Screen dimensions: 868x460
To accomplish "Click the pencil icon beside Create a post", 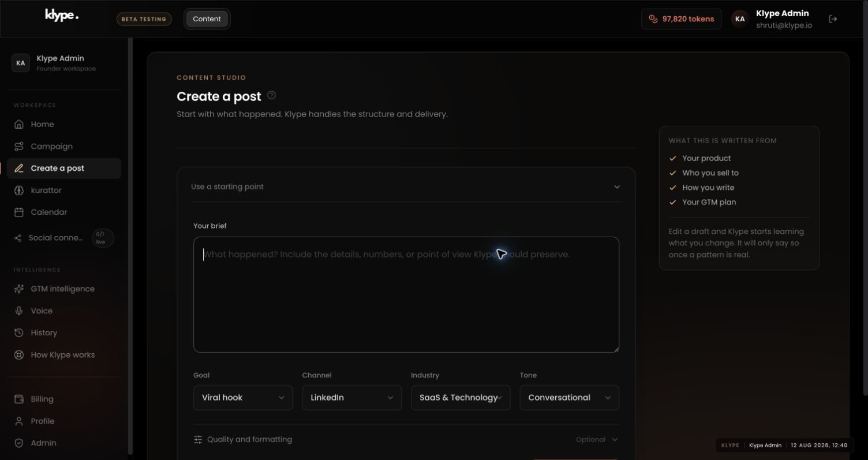I will (19, 168).
